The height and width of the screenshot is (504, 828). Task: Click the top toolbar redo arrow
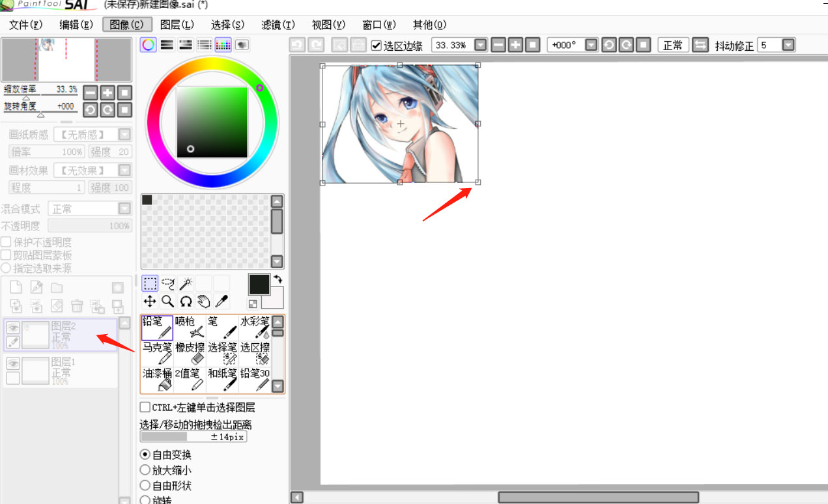coord(316,45)
